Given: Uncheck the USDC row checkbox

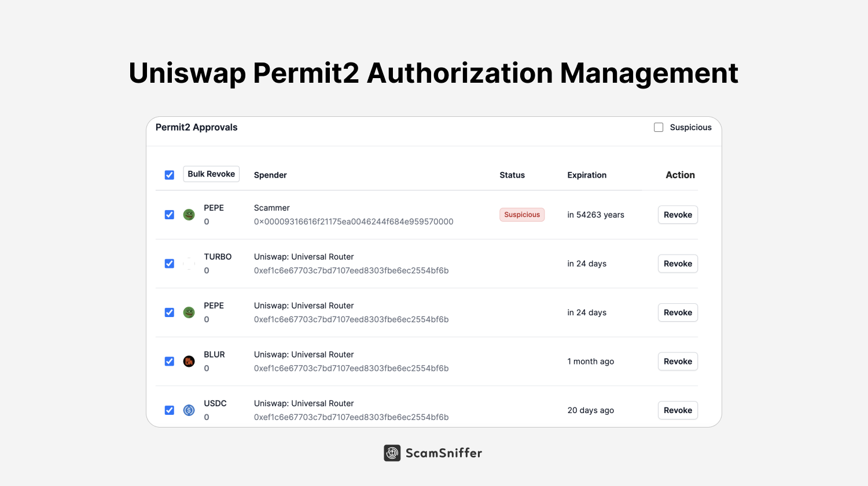Looking at the screenshot, I should 169,410.
